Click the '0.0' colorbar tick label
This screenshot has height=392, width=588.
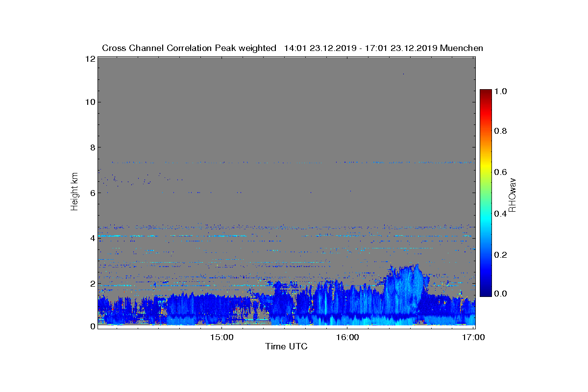click(501, 294)
